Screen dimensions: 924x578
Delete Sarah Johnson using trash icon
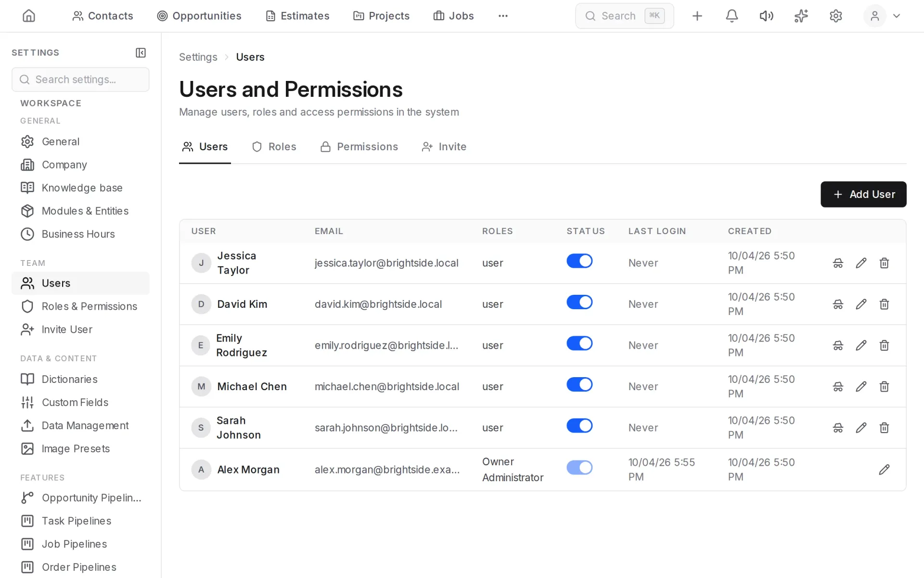point(884,428)
